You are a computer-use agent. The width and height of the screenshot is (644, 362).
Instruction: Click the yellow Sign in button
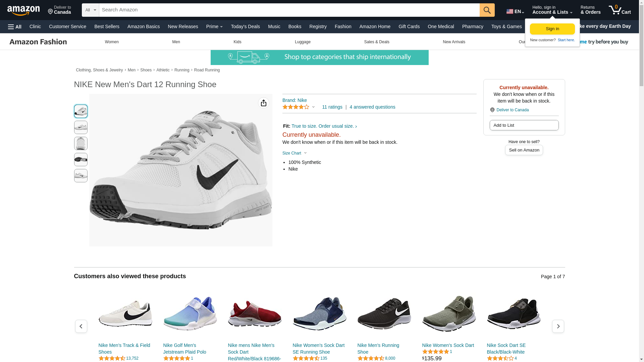point(552,29)
